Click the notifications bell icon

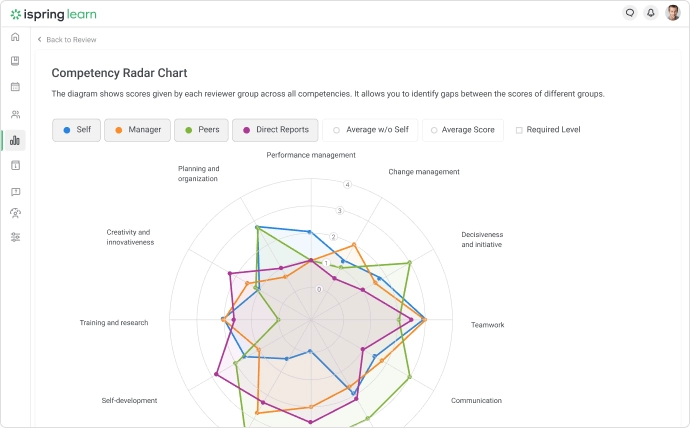click(651, 13)
